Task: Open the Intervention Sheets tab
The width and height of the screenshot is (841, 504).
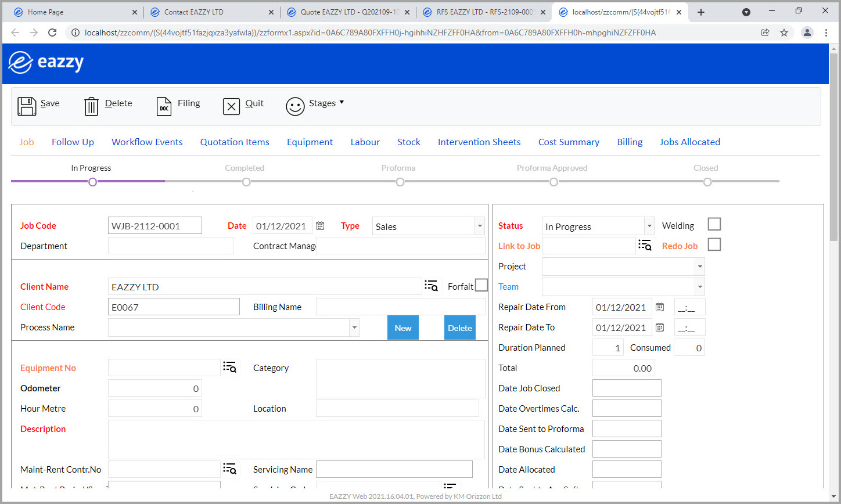Action: pos(479,142)
